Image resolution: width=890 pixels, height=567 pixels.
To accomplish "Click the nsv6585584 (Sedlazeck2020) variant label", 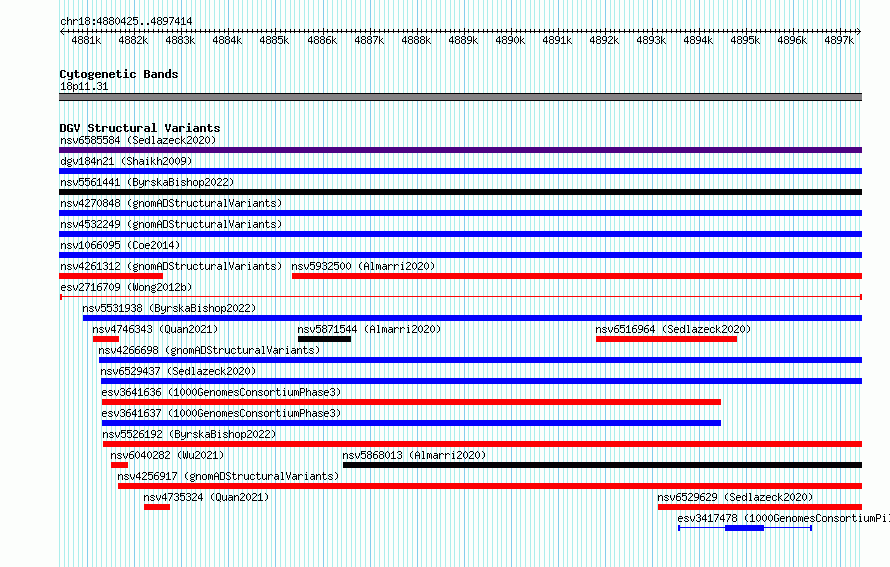I will click(138, 140).
